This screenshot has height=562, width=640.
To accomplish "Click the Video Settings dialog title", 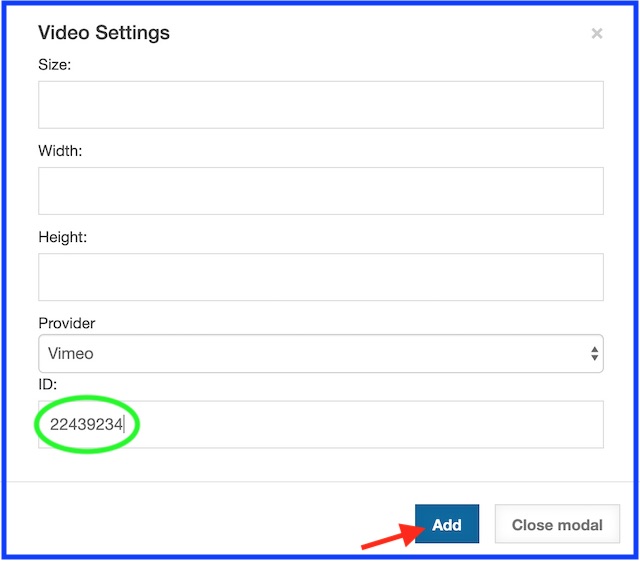I will tap(104, 33).
